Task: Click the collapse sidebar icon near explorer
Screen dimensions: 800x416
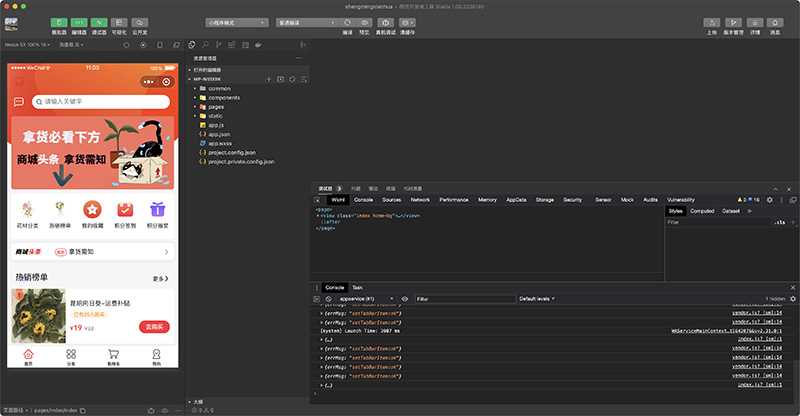Action: [x=303, y=45]
